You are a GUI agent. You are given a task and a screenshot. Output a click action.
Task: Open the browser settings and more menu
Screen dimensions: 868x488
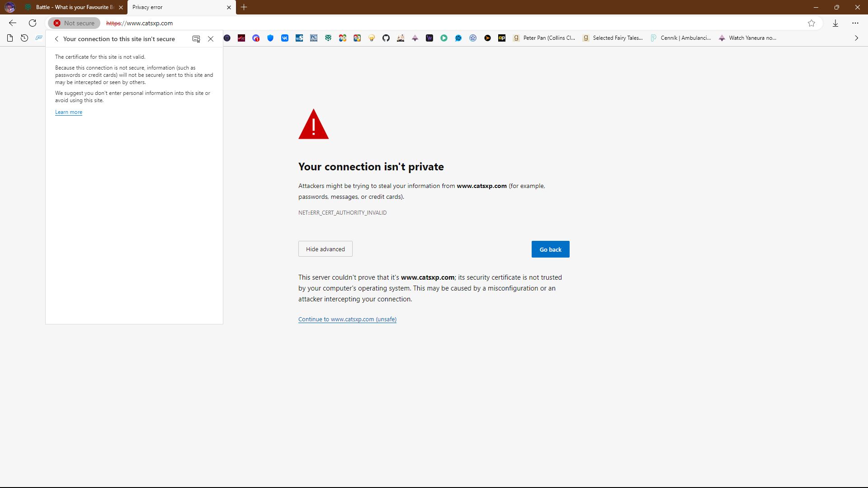point(855,23)
